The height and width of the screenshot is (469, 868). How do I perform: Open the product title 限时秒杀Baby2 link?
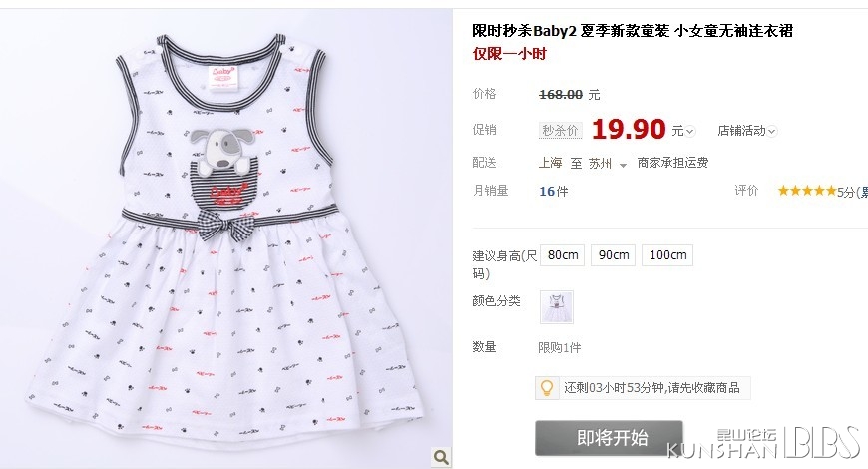coord(633,31)
